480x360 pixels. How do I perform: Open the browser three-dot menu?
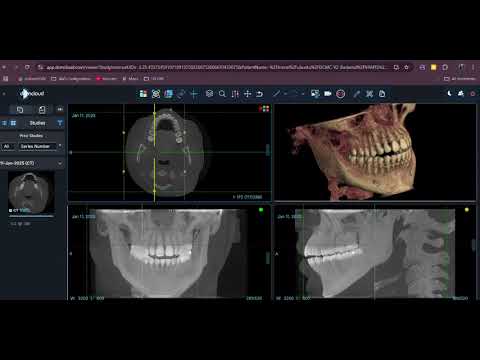click(x=473, y=67)
